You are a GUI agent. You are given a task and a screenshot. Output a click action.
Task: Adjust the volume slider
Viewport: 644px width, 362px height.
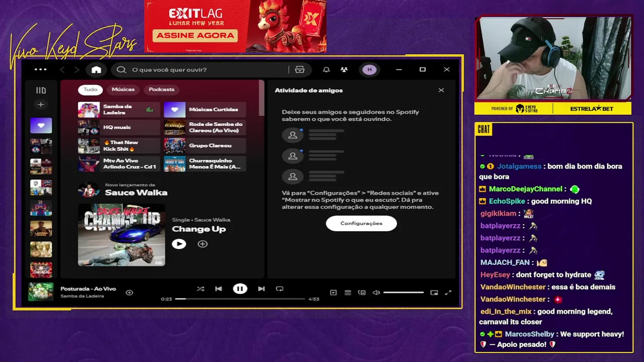(x=404, y=293)
